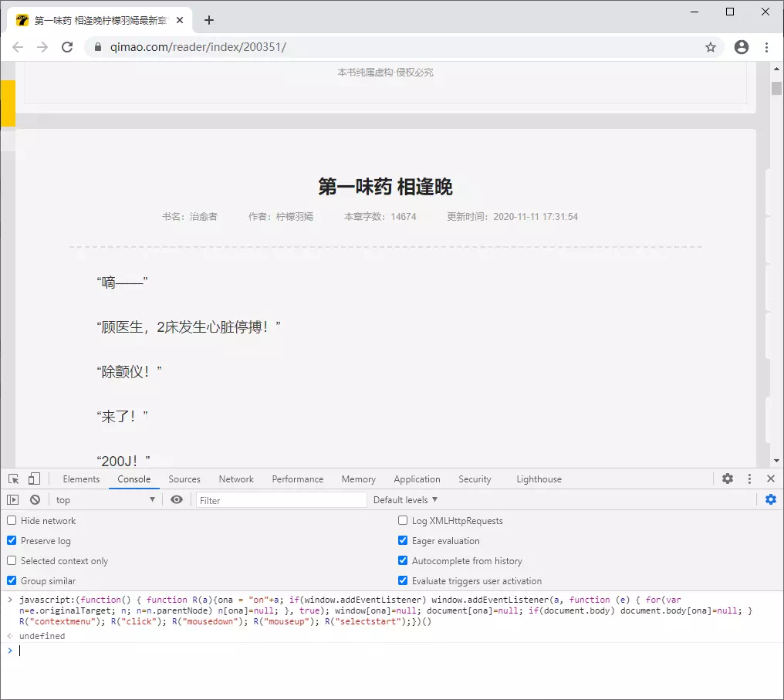Show the console sidebar
This screenshot has height=700, width=784.
[x=12, y=499]
